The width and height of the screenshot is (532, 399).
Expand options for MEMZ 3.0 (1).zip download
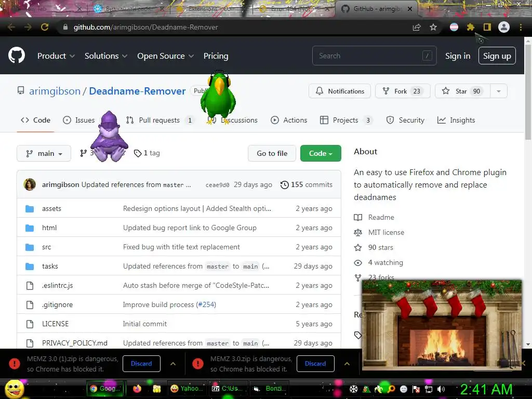pos(173,364)
